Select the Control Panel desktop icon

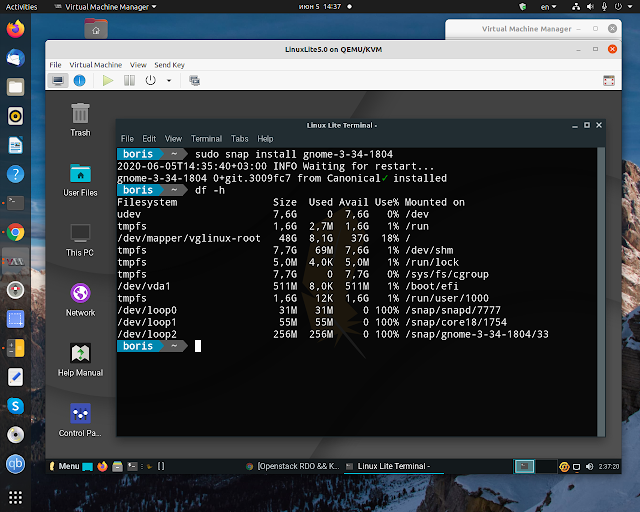[80, 420]
